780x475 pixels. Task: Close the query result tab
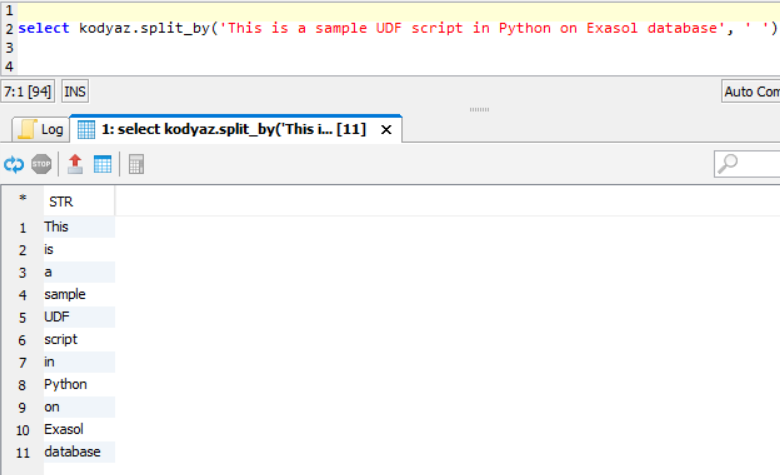[386, 130]
